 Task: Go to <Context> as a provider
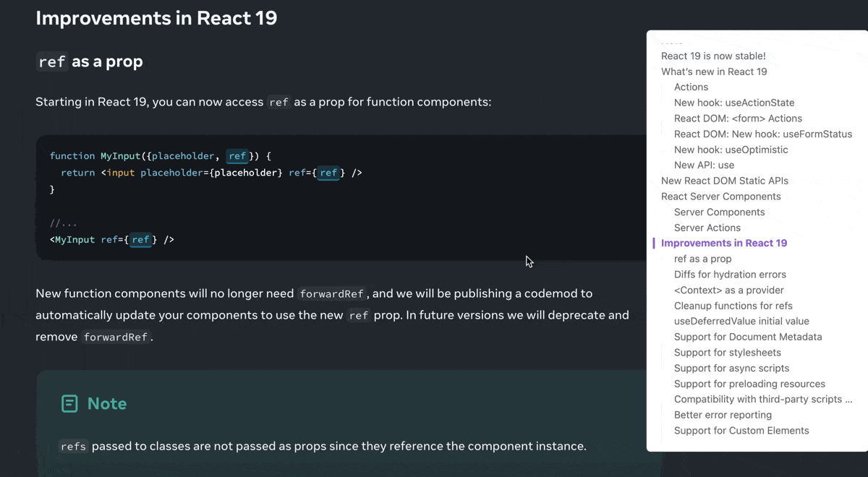729,290
